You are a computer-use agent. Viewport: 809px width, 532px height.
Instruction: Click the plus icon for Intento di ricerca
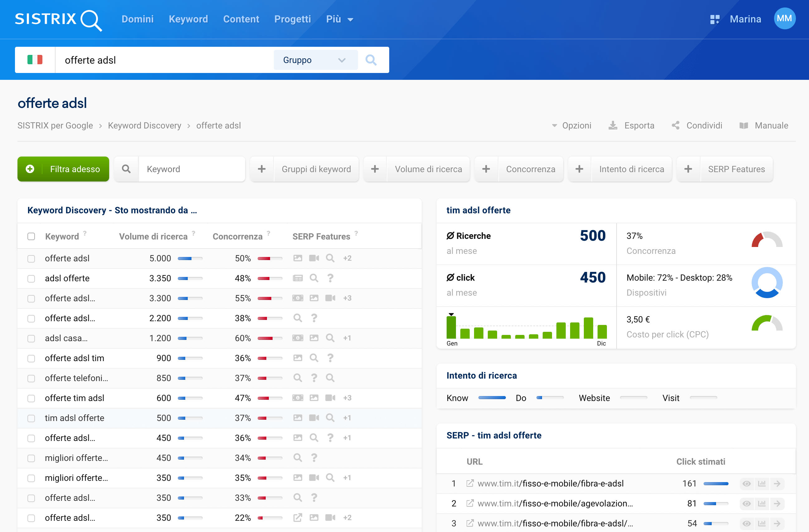pos(579,169)
